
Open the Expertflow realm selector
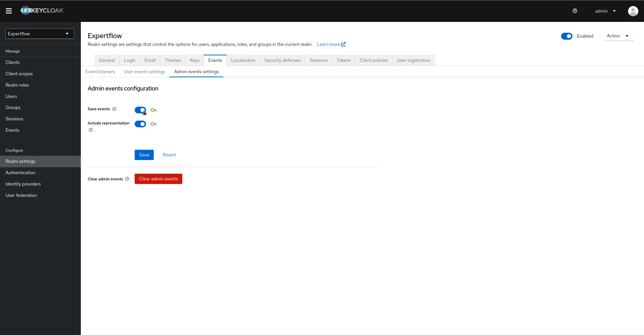click(x=39, y=33)
